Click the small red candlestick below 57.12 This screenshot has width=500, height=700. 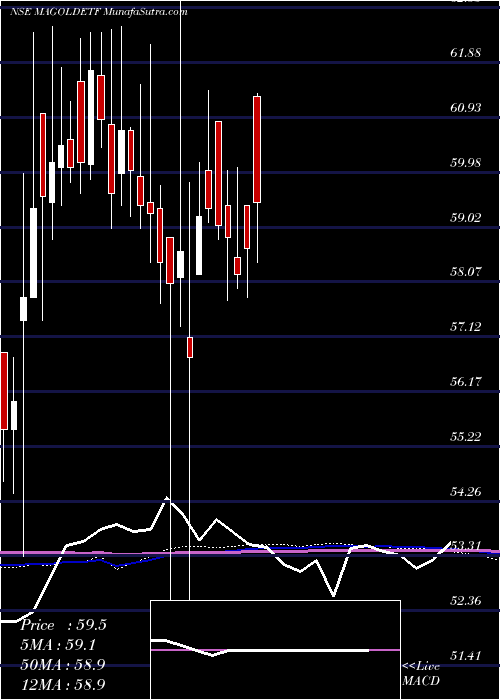190,347
